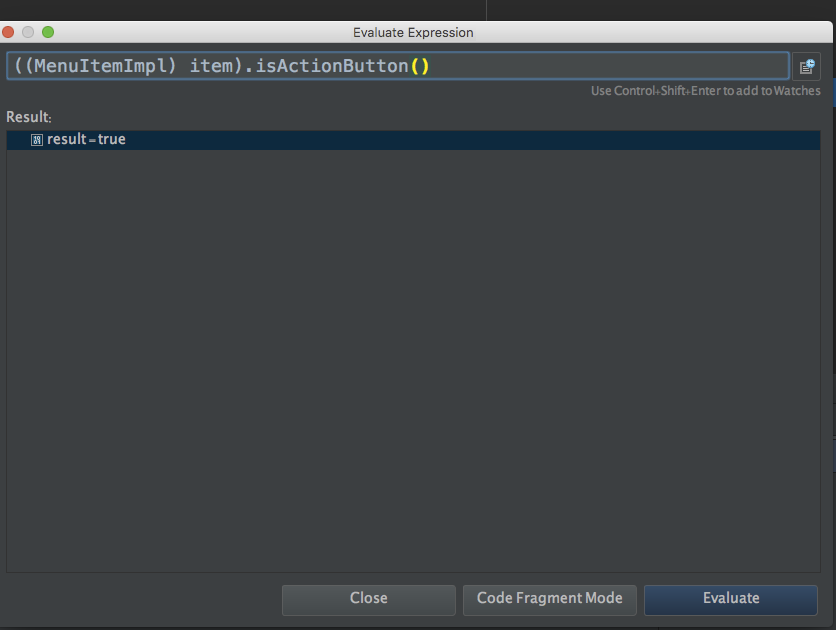Click the minimize window button
The width and height of the screenshot is (836, 630).
click(28, 33)
